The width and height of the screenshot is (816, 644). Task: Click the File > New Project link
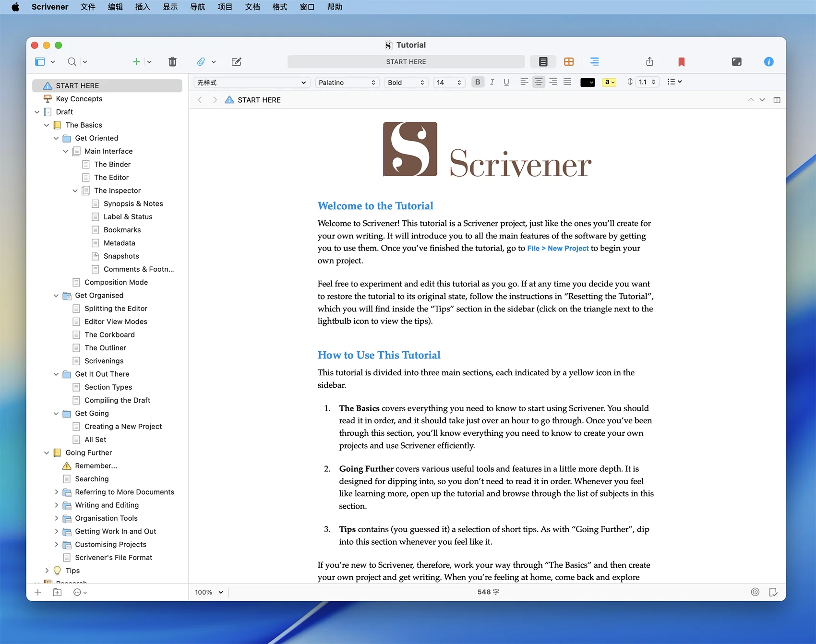558,248
